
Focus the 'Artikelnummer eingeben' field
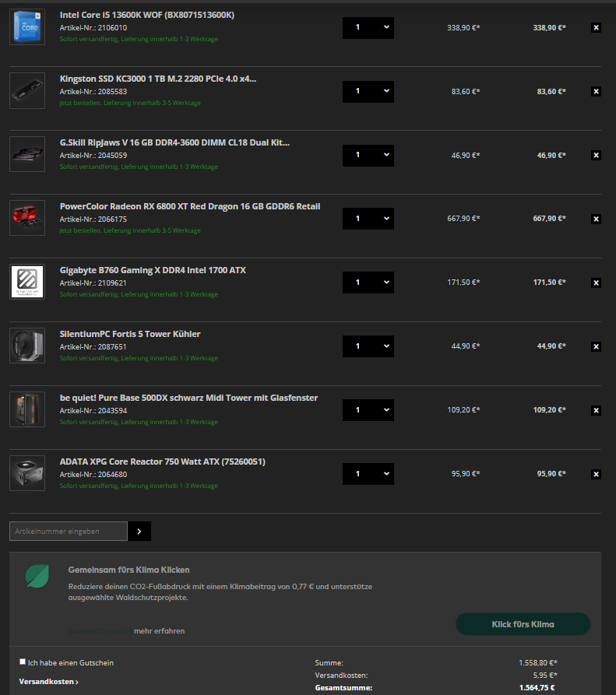(x=69, y=531)
